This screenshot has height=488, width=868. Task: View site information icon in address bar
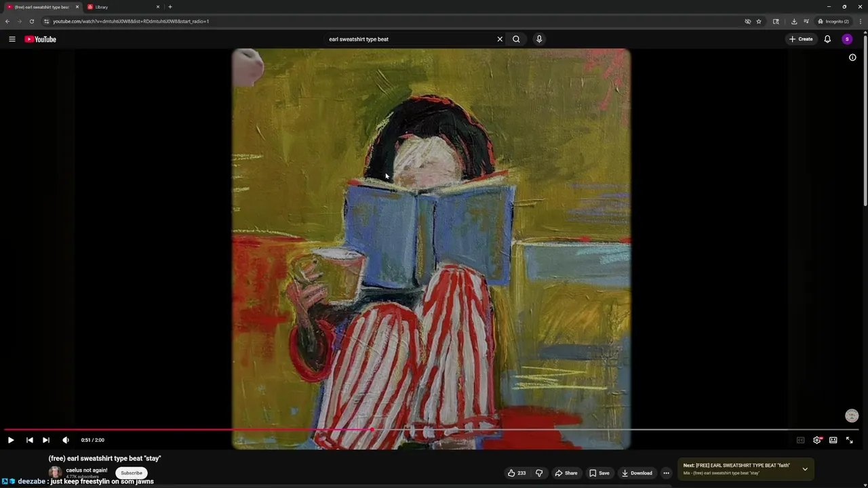tap(46, 21)
